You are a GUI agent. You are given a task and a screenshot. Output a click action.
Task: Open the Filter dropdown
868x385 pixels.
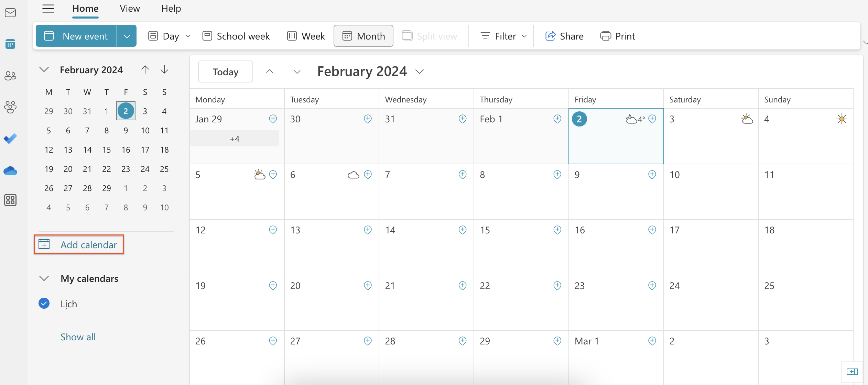(x=504, y=36)
